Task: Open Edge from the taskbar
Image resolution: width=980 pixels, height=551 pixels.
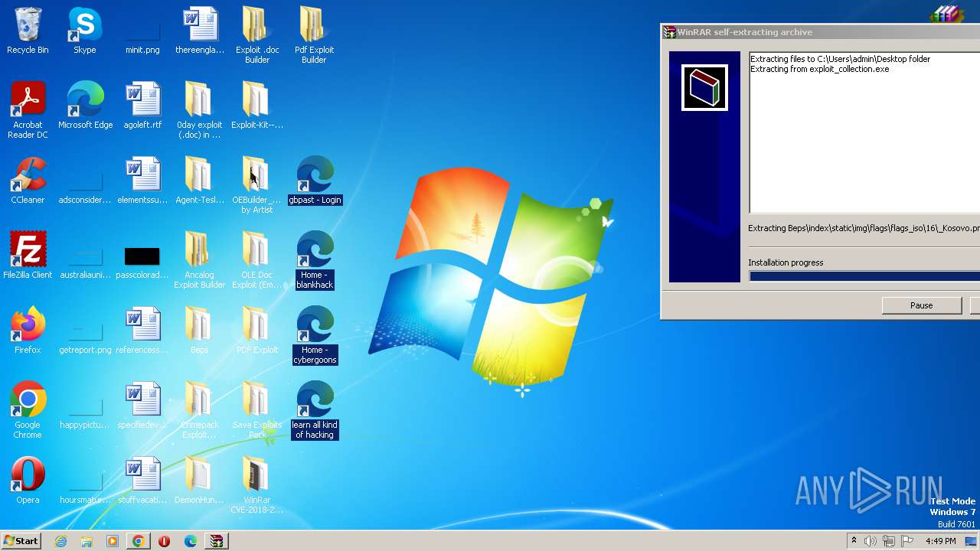Action: click(x=191, y=541)
